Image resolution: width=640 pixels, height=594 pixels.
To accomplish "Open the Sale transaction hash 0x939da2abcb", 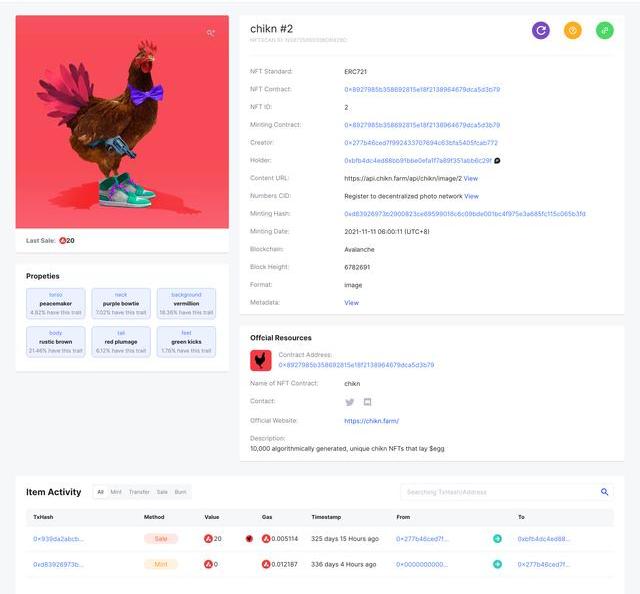I will 58,539.
